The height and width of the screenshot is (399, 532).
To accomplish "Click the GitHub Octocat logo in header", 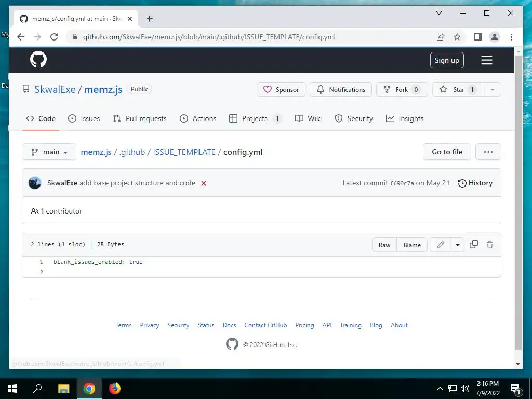I will tap(38, 60).
